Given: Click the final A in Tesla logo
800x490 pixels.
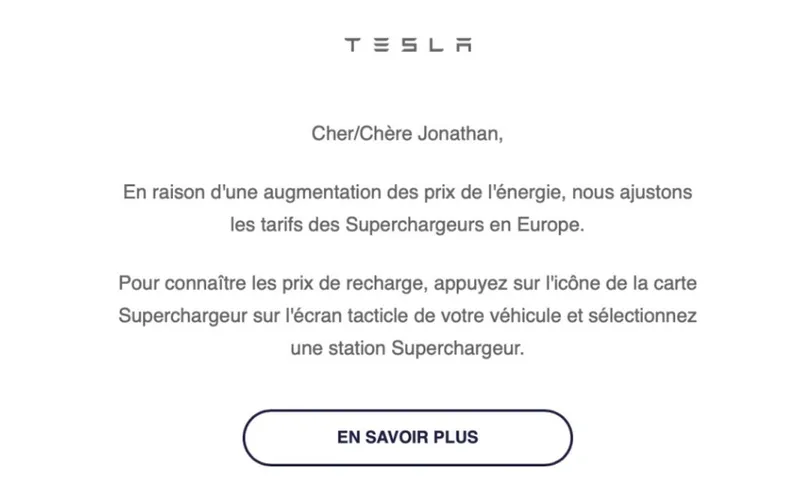Looking at the screenshot, I should [x=464, y=45].
